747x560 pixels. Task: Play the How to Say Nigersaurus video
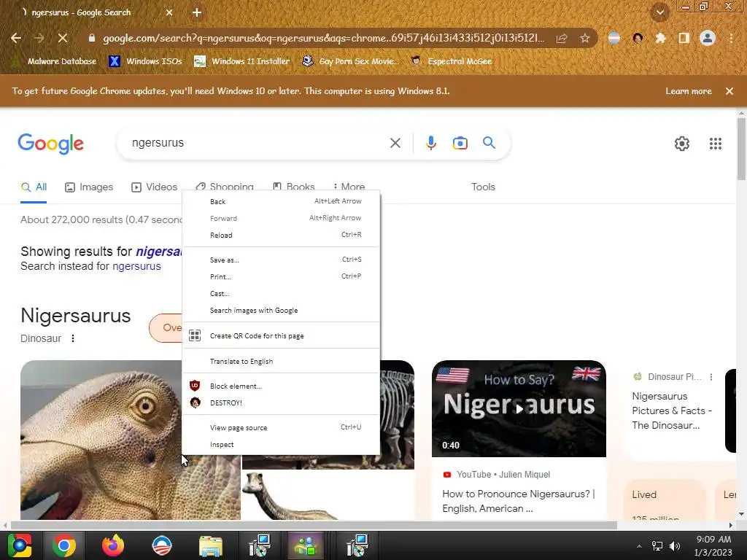[519, 408]
